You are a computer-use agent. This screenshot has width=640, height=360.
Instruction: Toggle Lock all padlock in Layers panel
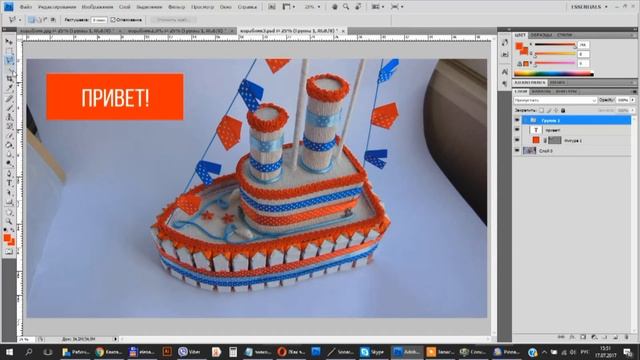(x=563, y=110)
